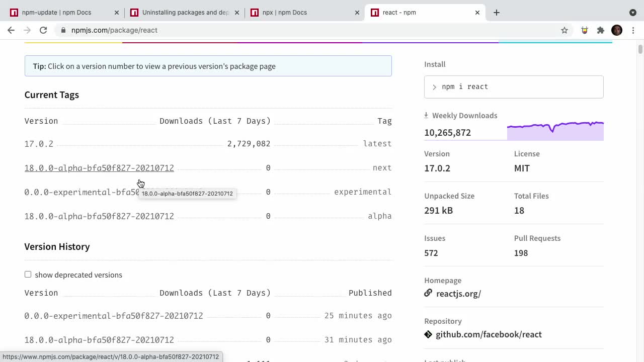Visit the reactjs.org homepage link
The width and height of the screenshot is (644, 362).
(x=458, y=294)
